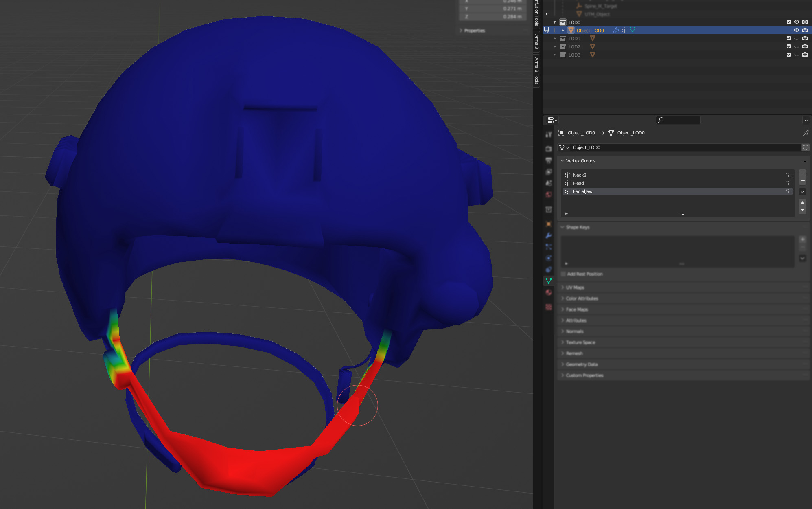Screen dimensions: 812x509
Task: Open the Material properties tab
Action: pyautogui.click(x=549, y=292)
